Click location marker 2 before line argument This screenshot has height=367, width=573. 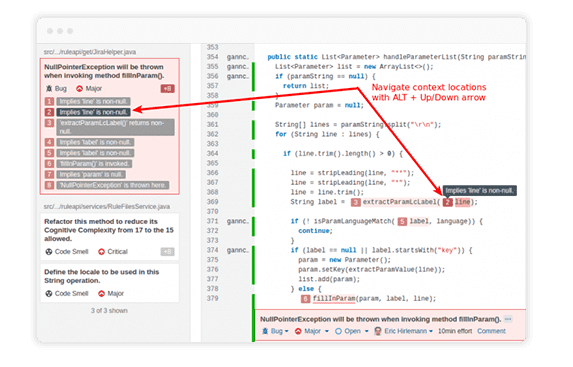point(448,202)
